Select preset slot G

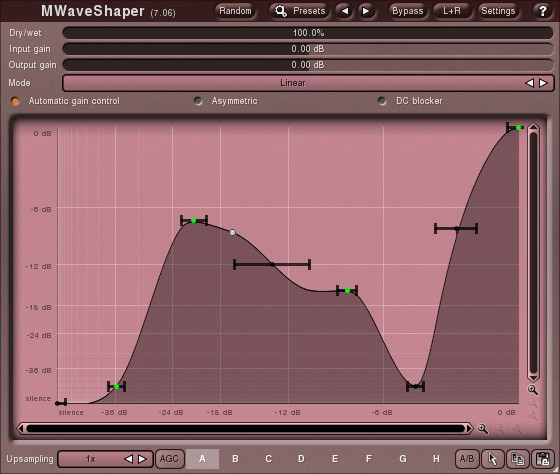click(403, 459)
